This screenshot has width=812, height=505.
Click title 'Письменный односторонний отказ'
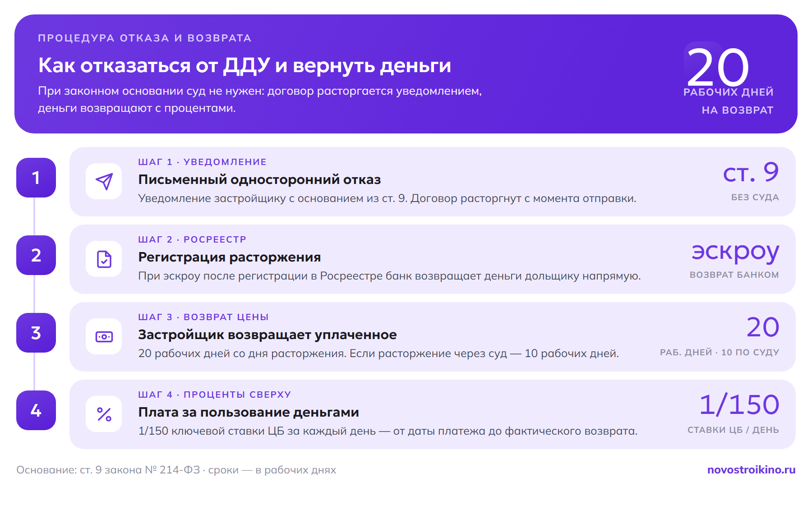point(259,179)
